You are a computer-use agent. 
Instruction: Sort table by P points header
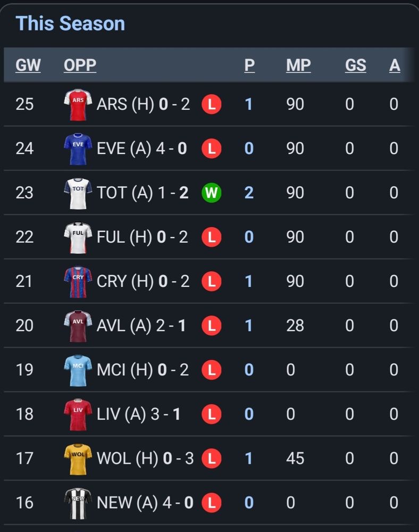(x=249, y=65)
